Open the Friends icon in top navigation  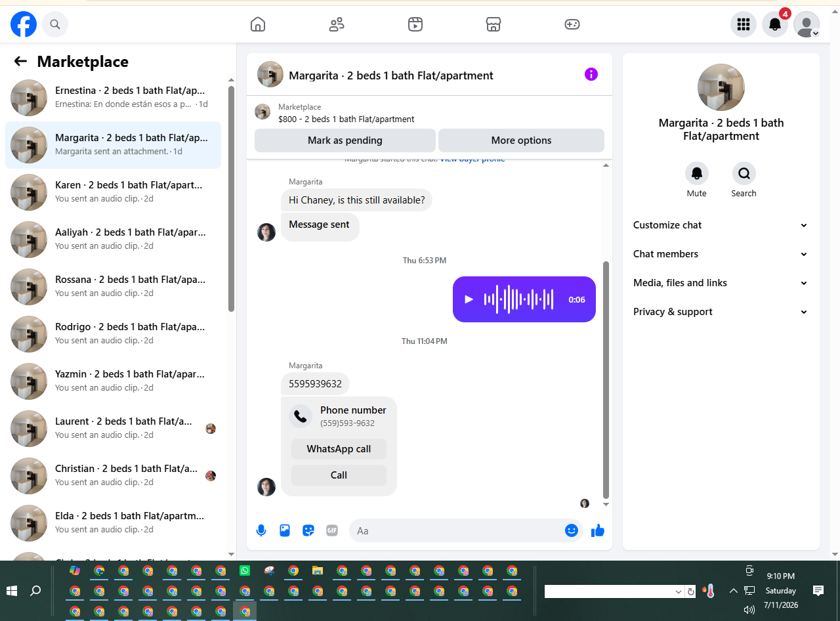pos(337,24)
